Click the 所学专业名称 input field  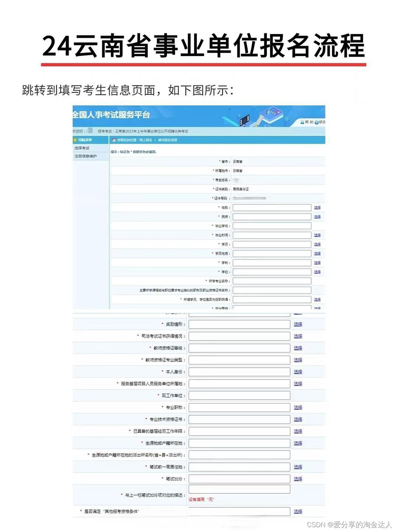point(272,281)
